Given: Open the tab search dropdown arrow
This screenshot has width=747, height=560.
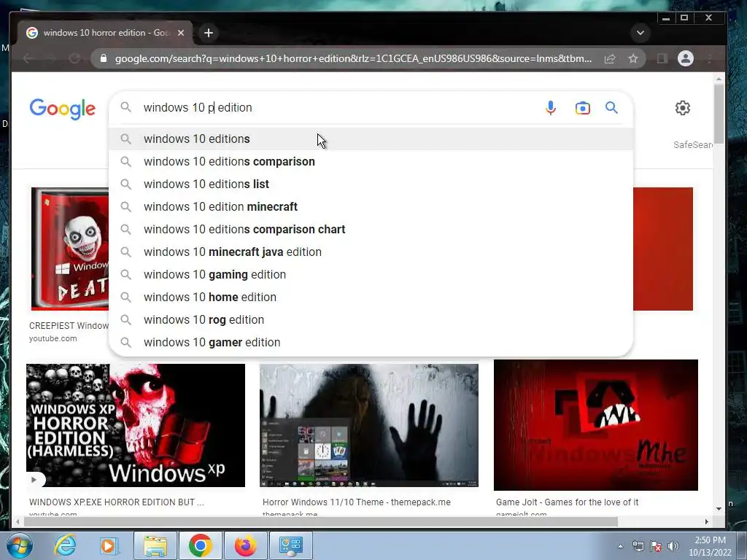Looking at the screenshot, I should 640,33.
